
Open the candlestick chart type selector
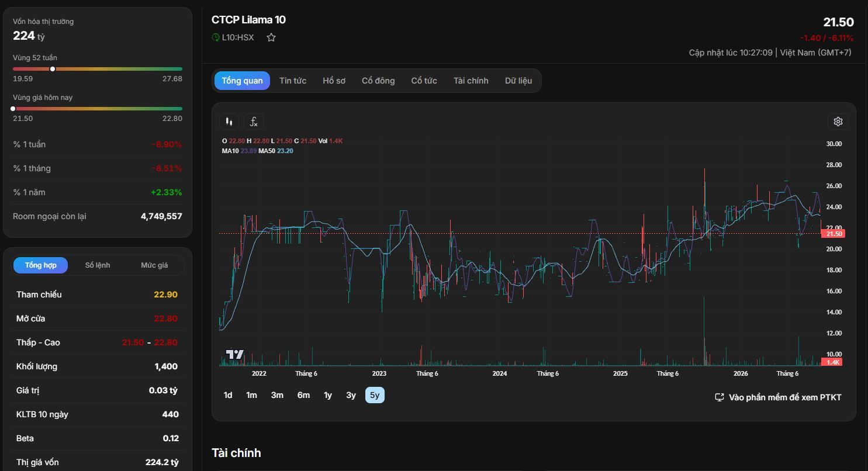[229, 122]
